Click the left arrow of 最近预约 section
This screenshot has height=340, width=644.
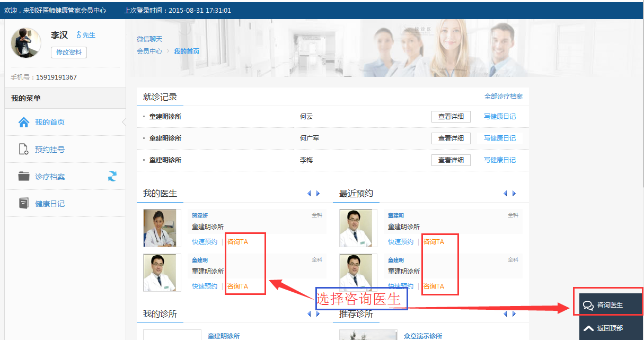coord(505,194)
